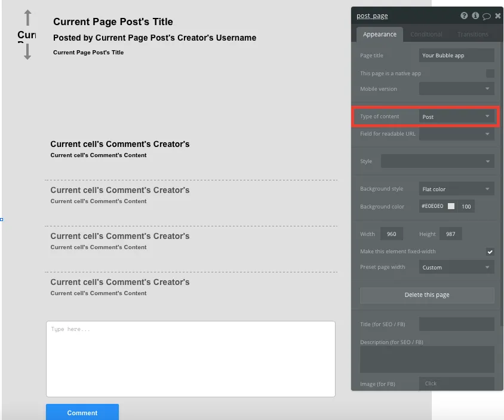This screenshot has width=504, height=420.
Task: Open the Type of content dropdown
Action: coord(456,117)
